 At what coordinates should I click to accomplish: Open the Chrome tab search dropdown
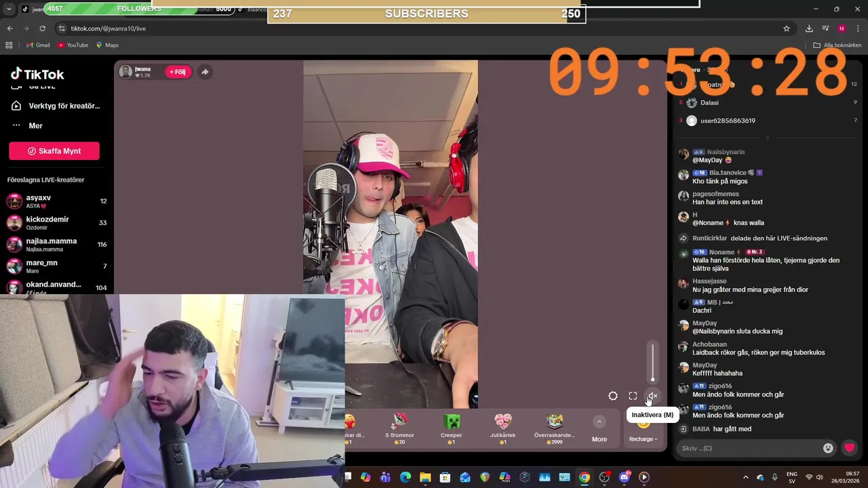coord(9,9)
